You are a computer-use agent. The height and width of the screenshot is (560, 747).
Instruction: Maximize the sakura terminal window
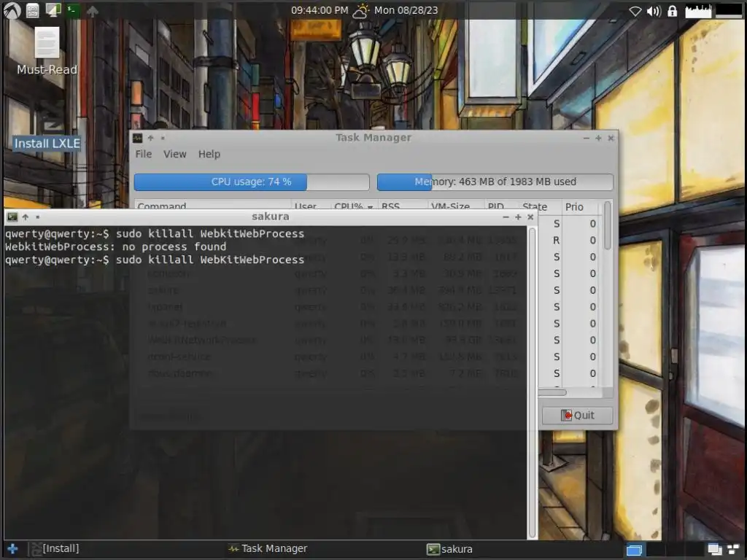click(x=518, y=217)
